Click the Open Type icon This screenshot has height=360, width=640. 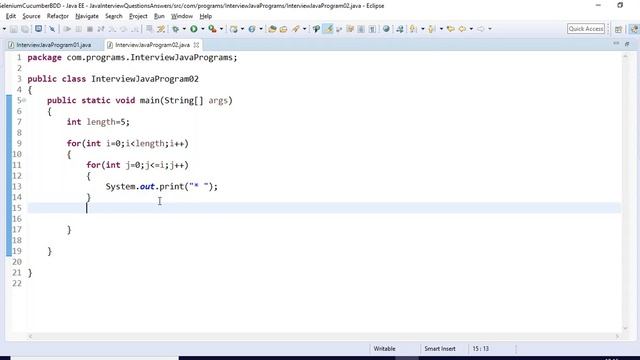pos(272,29)
